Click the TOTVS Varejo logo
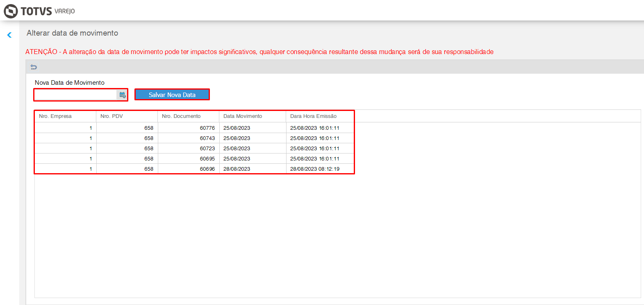Viewport: 644px width, 305px height. click(x=39, y=11)
